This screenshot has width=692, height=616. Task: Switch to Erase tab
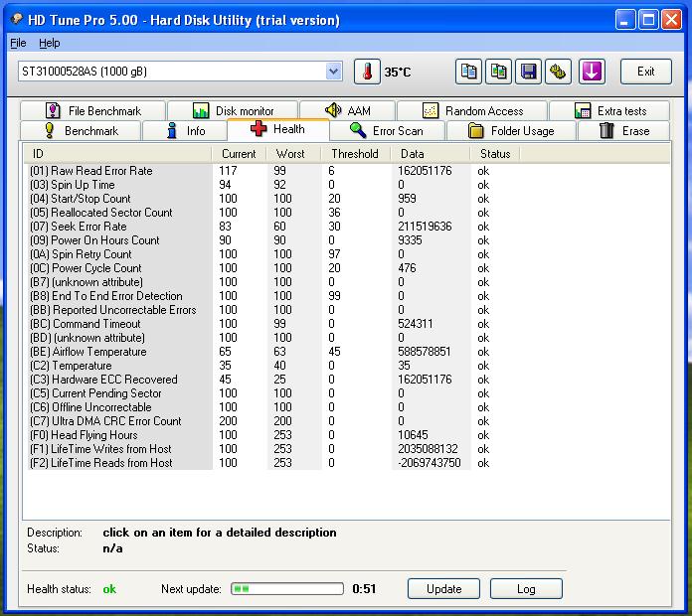[623, 130]
